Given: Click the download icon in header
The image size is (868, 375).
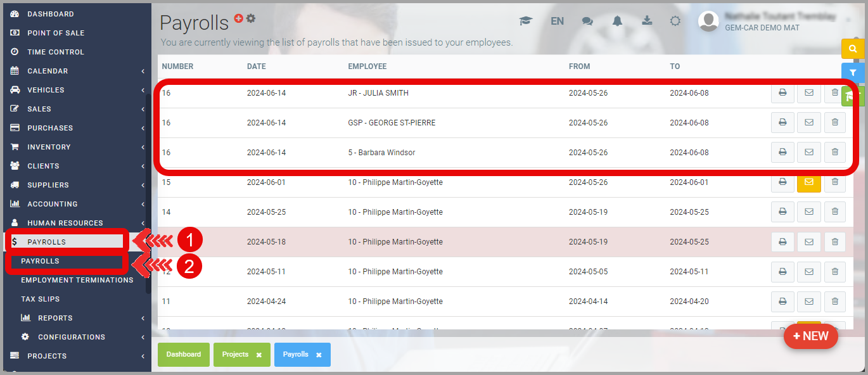Looking at the screenshot, I should [x=647, y=21].
